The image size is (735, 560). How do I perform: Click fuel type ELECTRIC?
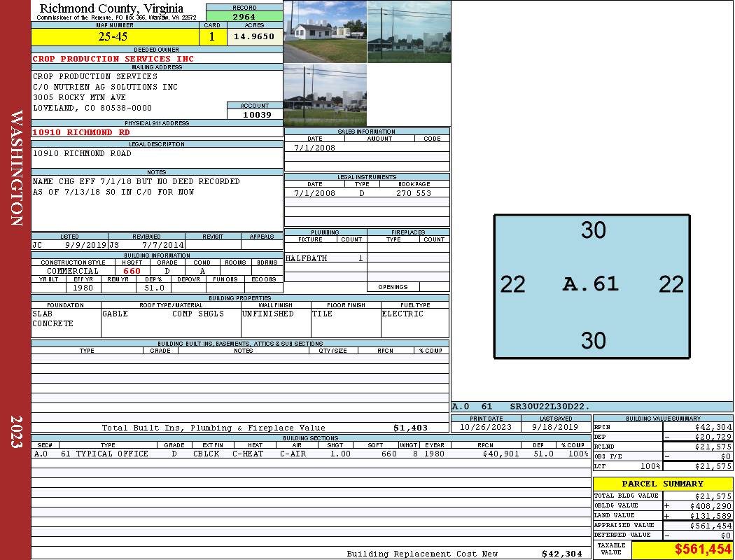tap(402, 314)
